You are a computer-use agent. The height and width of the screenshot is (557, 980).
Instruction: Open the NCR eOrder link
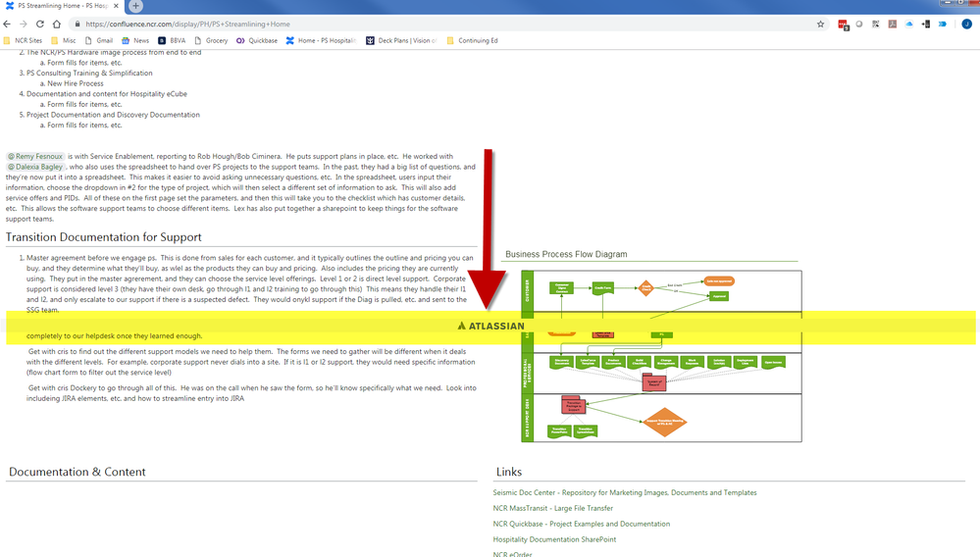(512, 554)
